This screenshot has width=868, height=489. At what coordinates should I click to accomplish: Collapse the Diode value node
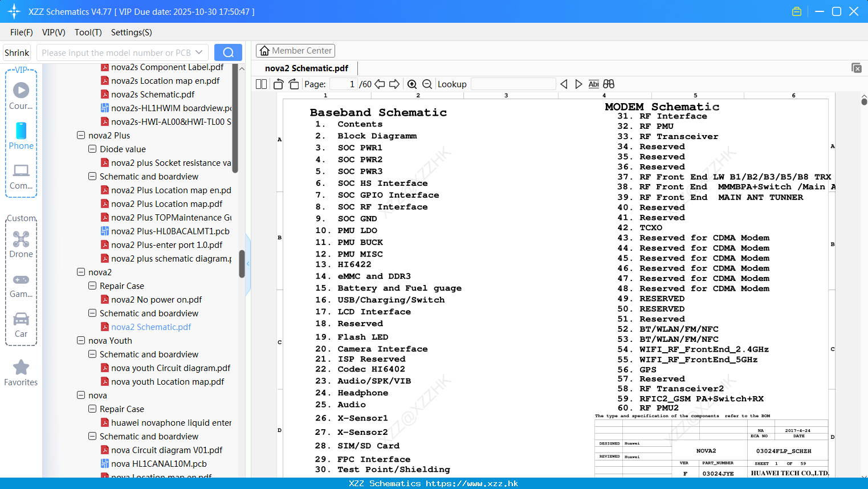pyautogui.click(x=92, y=149)
